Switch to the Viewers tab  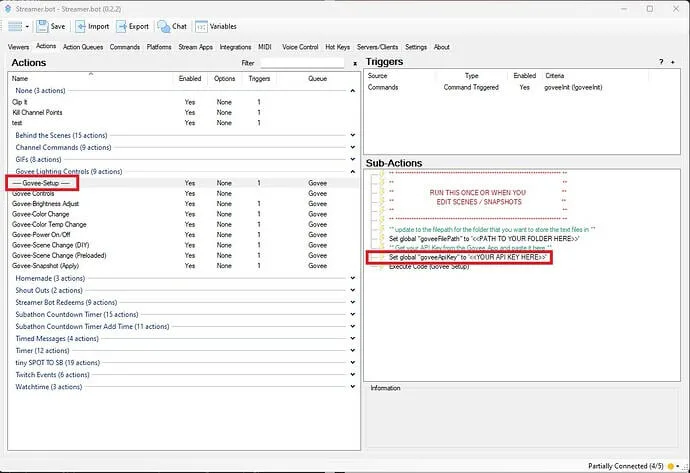18,47
